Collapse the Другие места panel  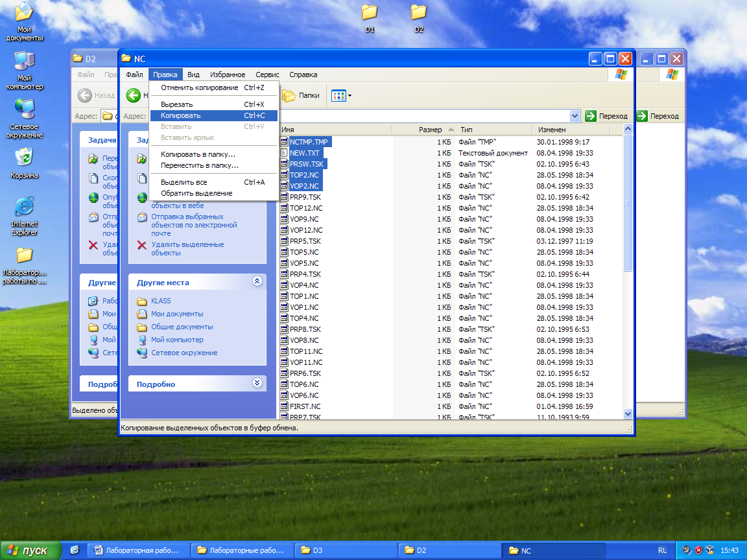[x=257, y=281]
